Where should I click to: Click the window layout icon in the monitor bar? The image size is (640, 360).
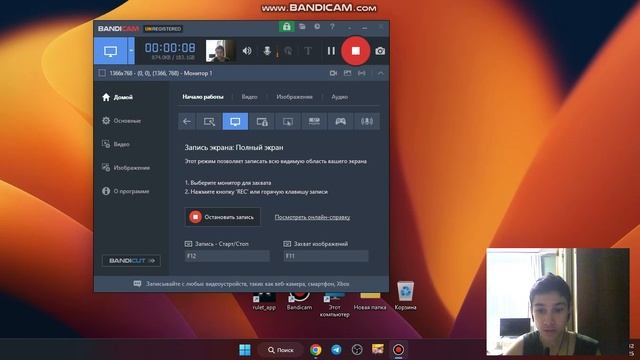347,73
